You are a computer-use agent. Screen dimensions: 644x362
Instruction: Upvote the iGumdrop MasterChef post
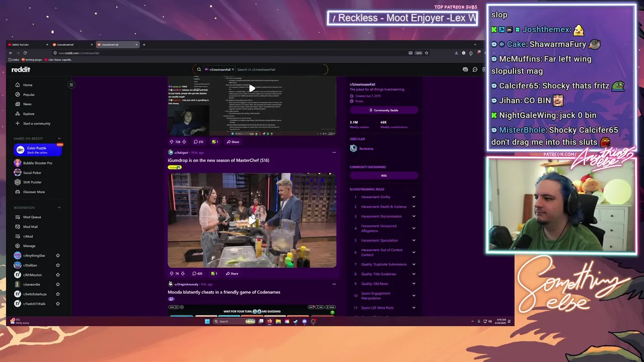tap(172, 274)
